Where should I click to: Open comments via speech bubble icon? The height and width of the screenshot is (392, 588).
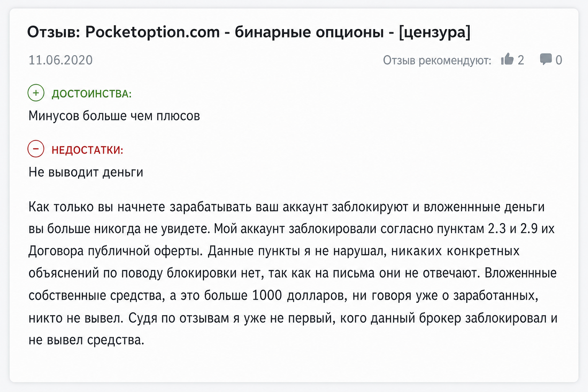(546, 59)
